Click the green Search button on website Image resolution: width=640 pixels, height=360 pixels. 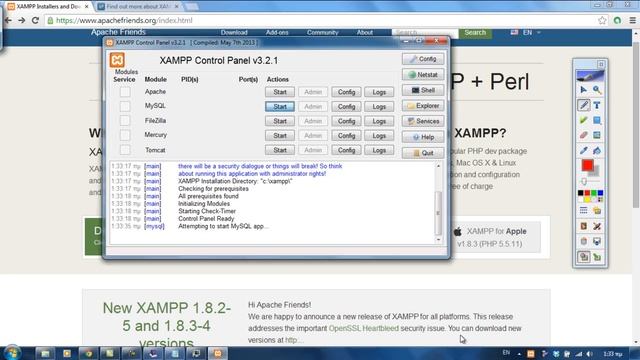pos(475,33)
